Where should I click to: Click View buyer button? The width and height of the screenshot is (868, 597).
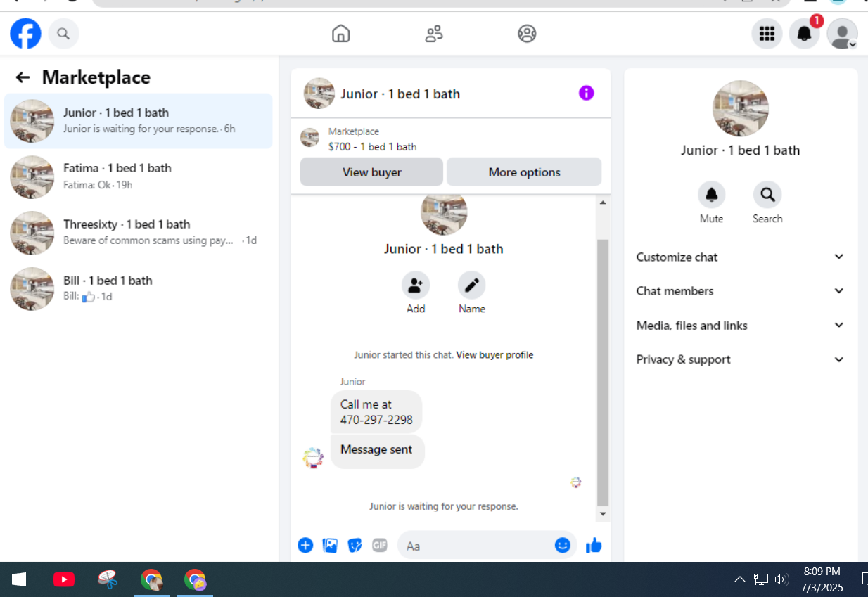(371, 172)
